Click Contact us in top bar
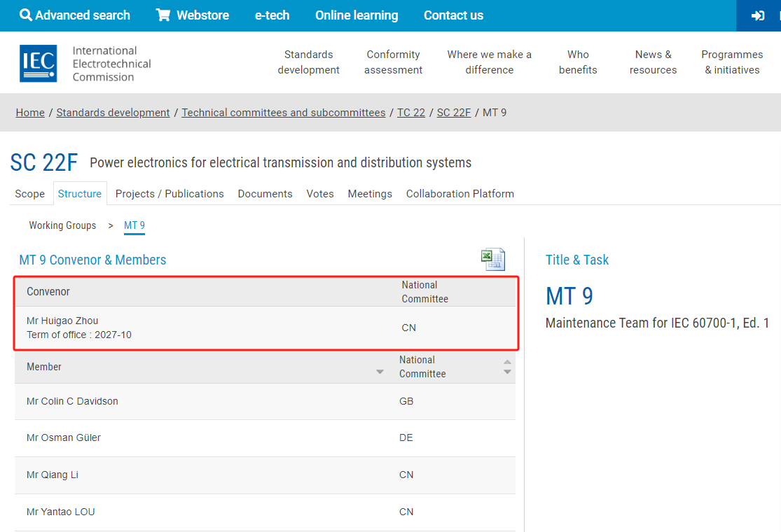Screen dimensions: 781x532 coord(453,15)
